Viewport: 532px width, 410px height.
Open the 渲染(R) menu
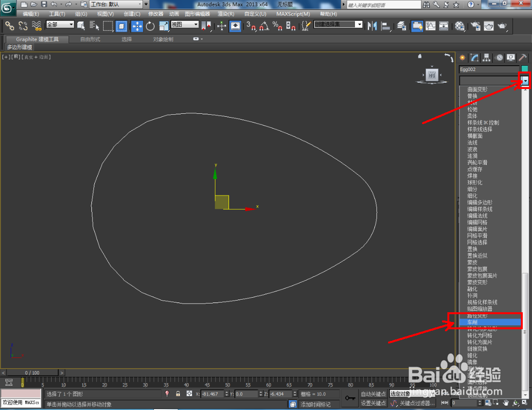click(226, 14)
